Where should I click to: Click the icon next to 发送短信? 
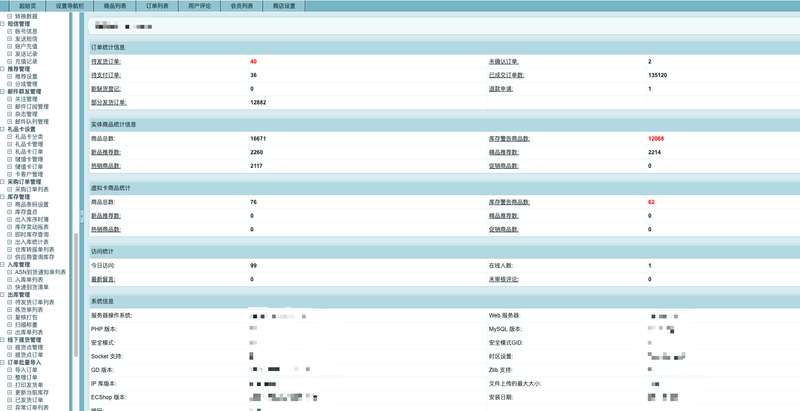(x=9, y=39)
